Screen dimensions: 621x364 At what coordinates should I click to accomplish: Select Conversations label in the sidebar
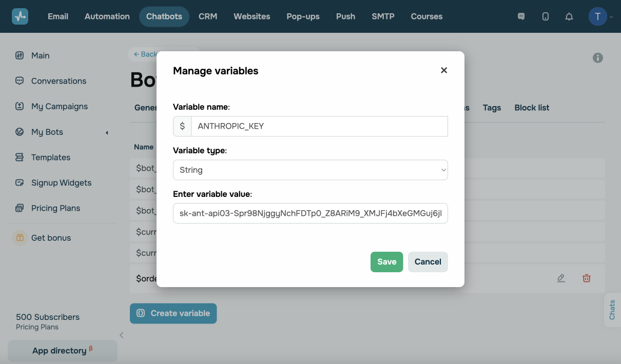(x=59, y=81)
